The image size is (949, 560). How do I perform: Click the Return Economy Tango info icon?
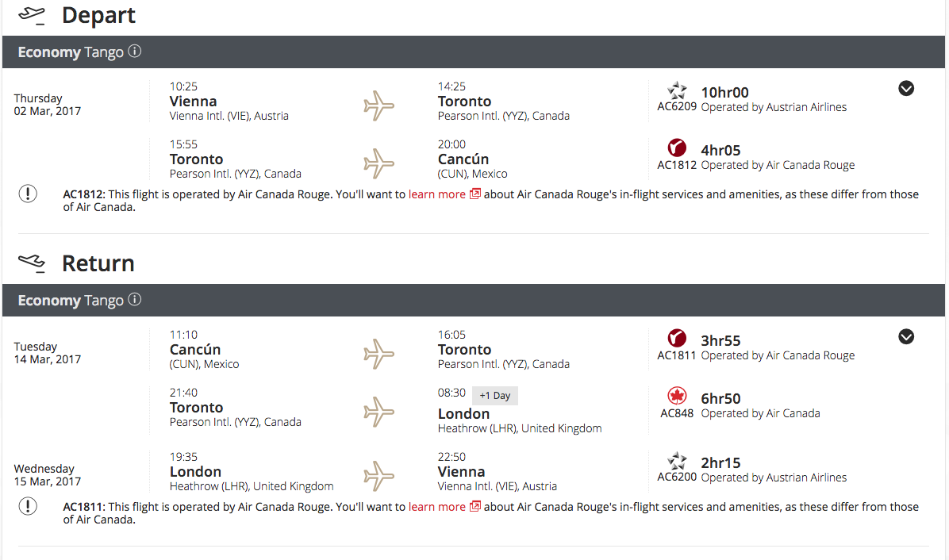tap(135, 299)
